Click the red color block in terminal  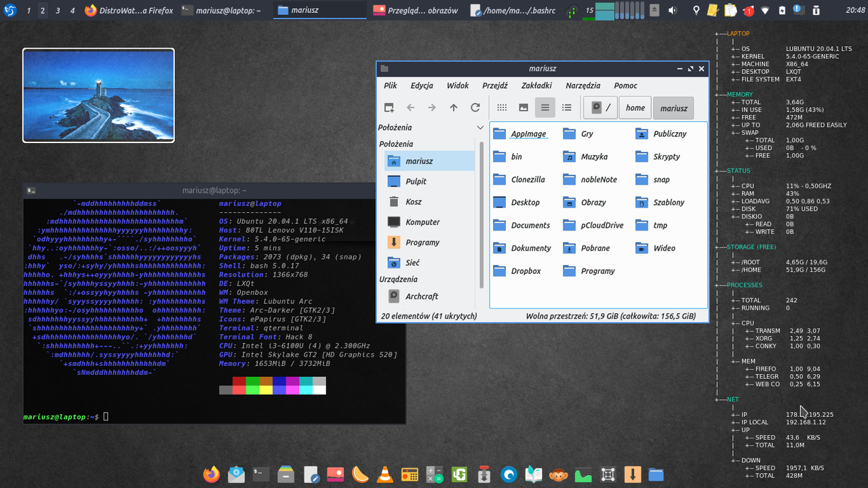[x=239, y=381]
